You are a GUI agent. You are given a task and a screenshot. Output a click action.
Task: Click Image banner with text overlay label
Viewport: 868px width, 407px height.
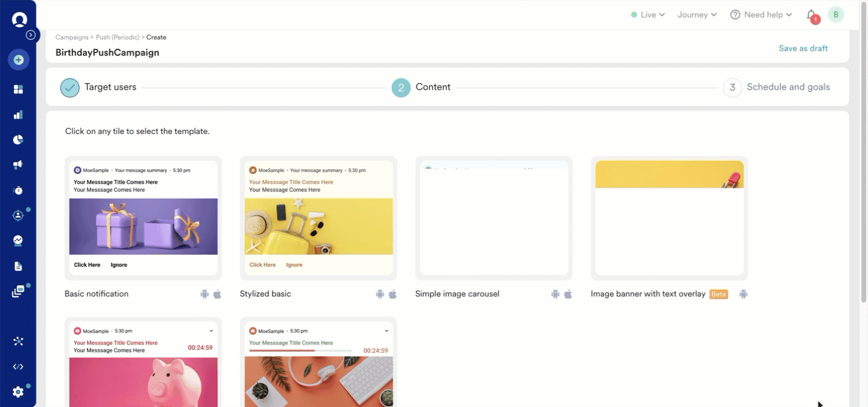click(x=648, y=294)
